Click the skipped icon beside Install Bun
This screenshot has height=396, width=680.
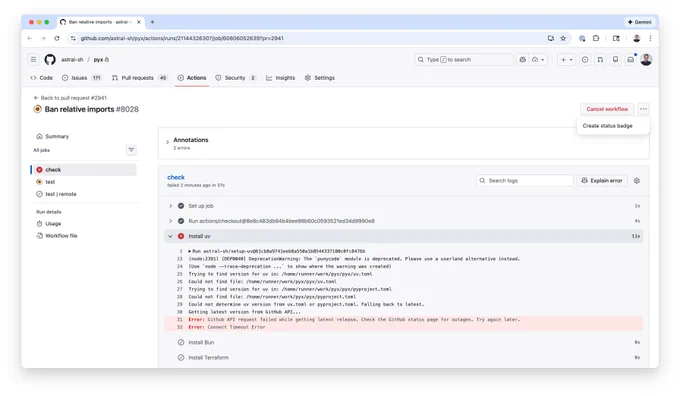pyautogui.click(x=181, y=343)
